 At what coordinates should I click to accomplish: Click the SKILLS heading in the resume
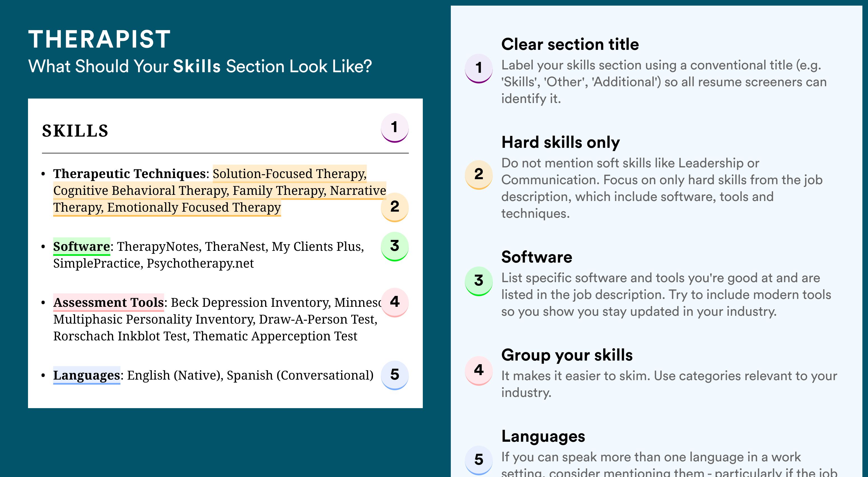(x=75, y=131)
